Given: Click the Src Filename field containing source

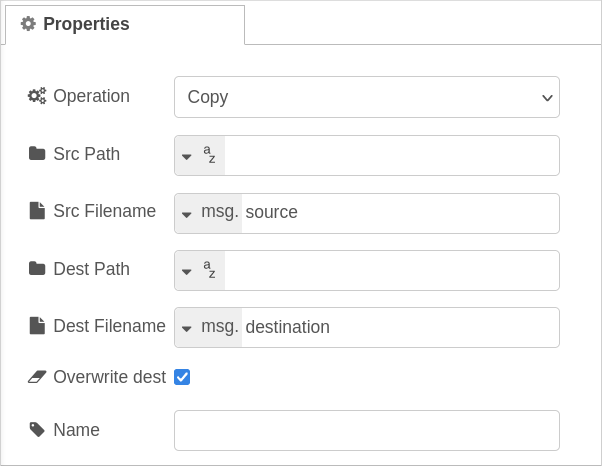Looking at the screenshot, I should pos(400,213).
